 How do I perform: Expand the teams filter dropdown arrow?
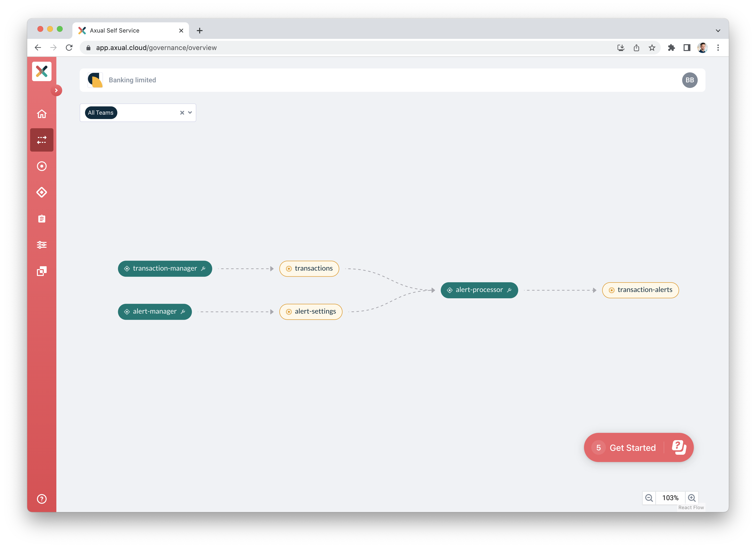click(190, 113)
